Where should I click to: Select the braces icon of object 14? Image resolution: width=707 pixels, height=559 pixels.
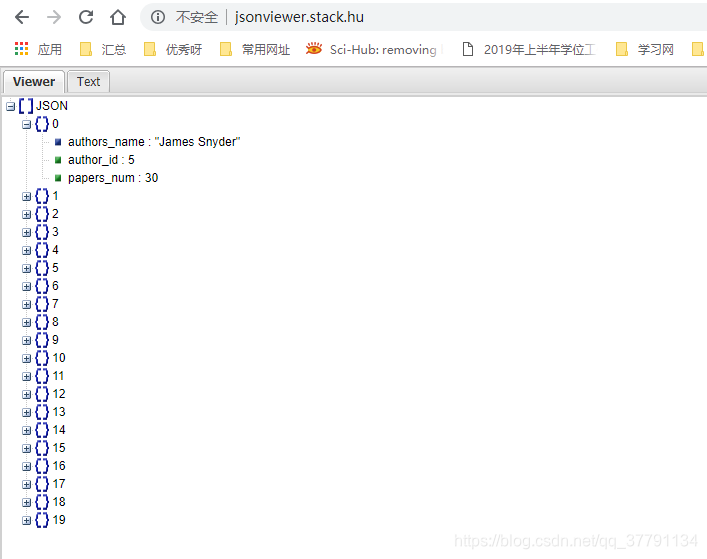click(42, 430)
